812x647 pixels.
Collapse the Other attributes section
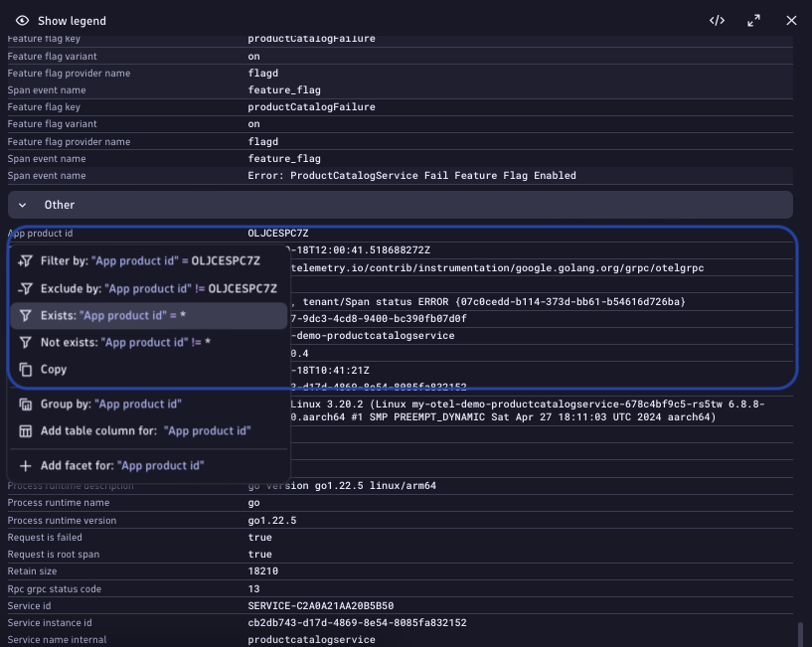point(22,205)
